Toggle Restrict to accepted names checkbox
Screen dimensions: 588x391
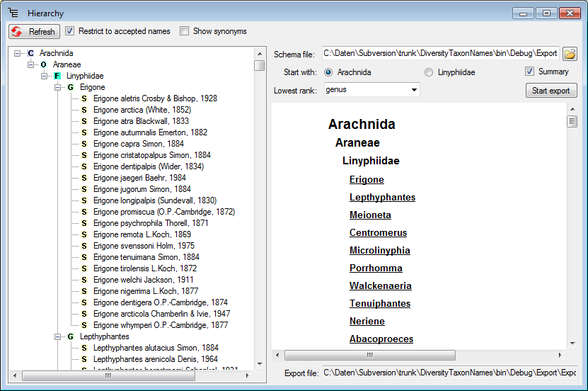pos(70,31)
